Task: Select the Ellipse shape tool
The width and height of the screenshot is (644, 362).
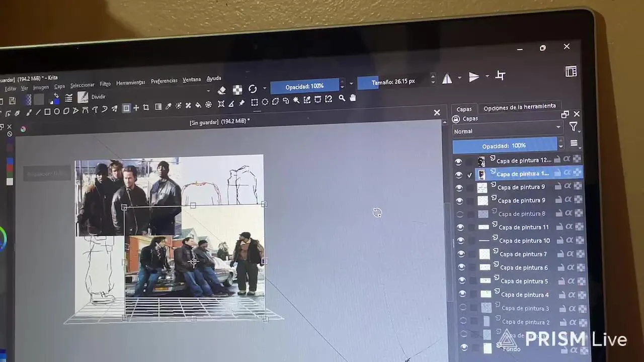Action: tap(57, 112)
